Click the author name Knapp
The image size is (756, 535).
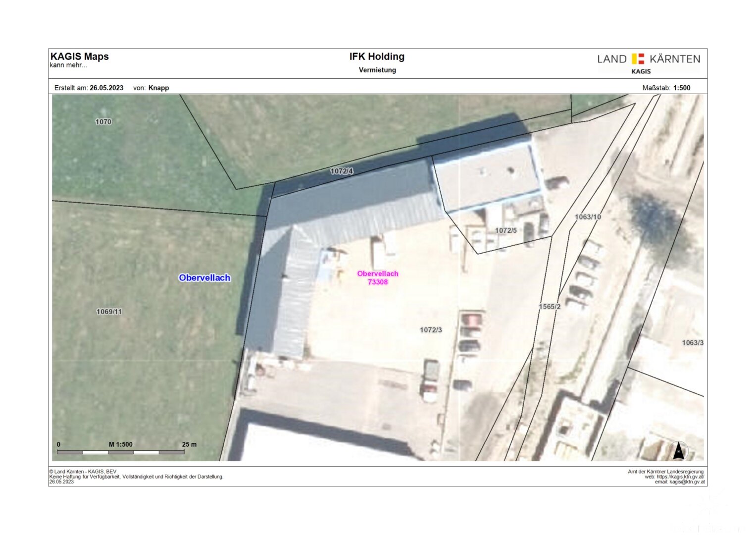coord(158,88)
